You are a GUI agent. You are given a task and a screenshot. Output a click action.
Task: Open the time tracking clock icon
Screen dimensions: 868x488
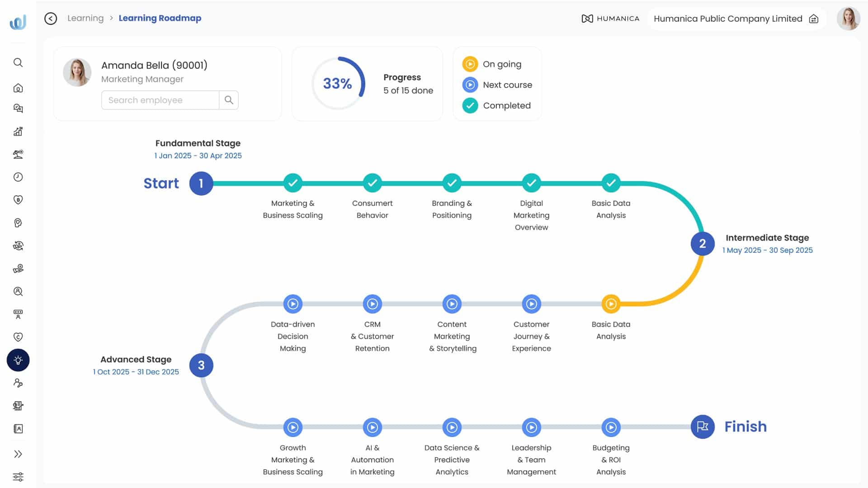(x=18, y=177)
